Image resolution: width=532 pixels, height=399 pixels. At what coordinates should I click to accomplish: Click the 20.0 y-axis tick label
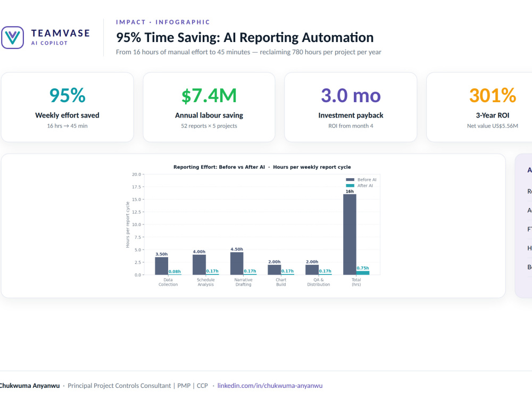point(136,174)
